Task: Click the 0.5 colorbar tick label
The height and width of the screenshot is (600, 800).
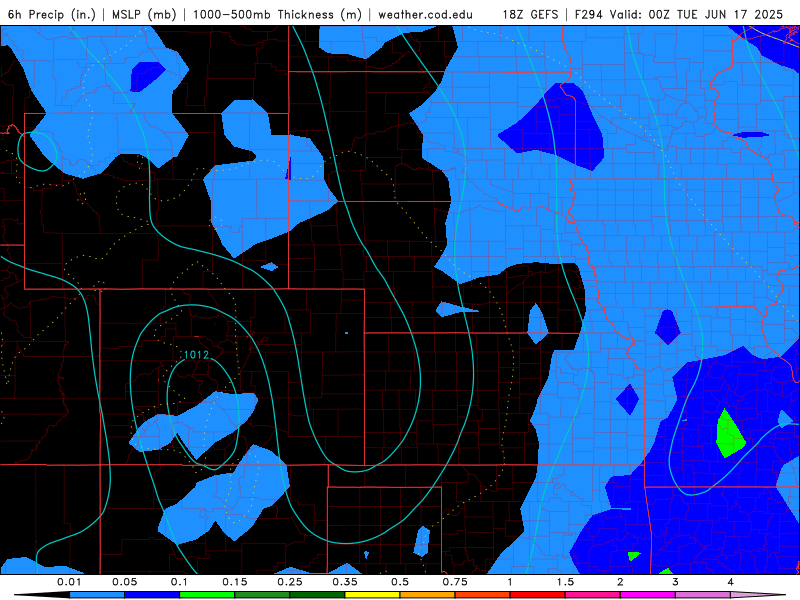Action: (x=399, y=582)
